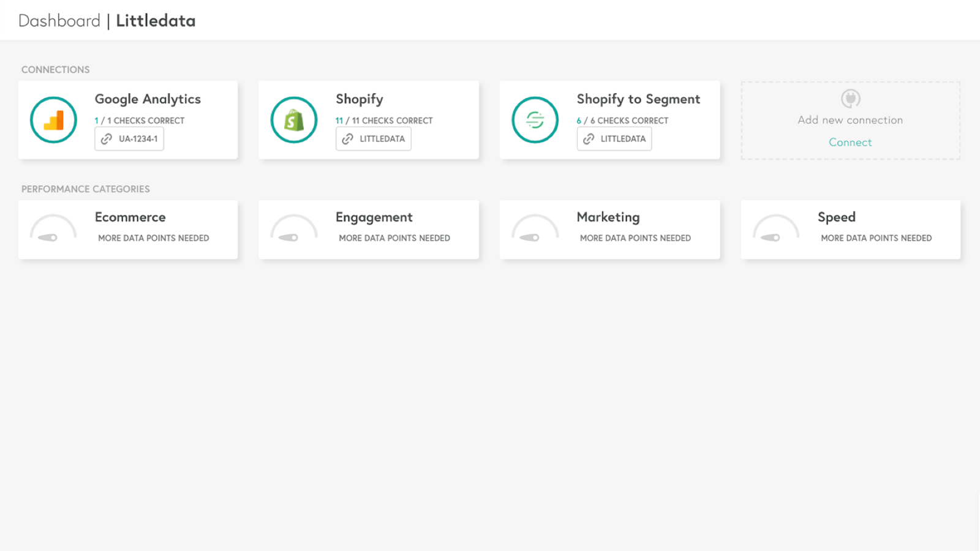Click the plug icon for new connection
The height and width of the screenshot is (551, 980).
(x=850, y=99)
